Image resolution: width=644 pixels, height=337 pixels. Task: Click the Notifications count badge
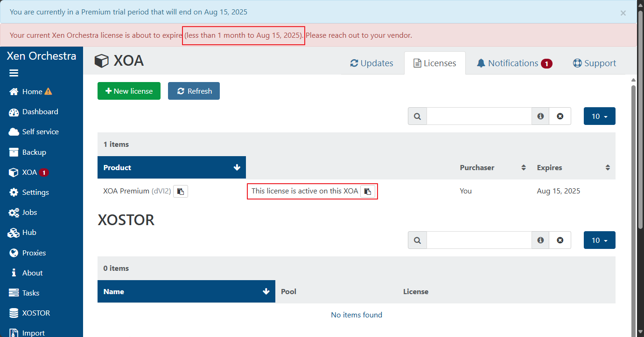[x=546, y=63]
